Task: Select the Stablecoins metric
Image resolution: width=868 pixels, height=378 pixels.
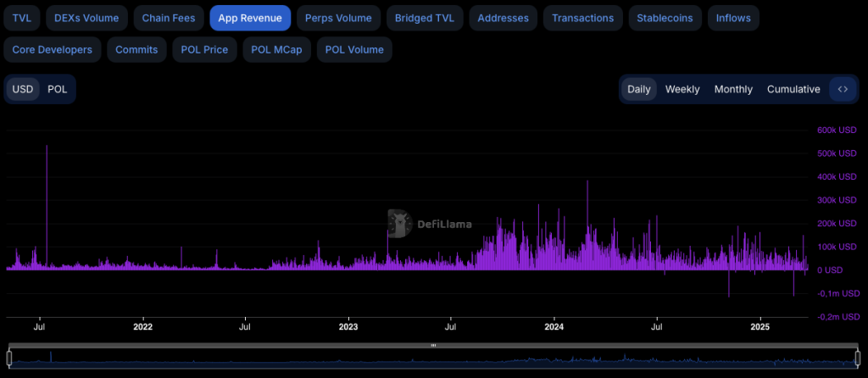Action: tap(665, 18)
